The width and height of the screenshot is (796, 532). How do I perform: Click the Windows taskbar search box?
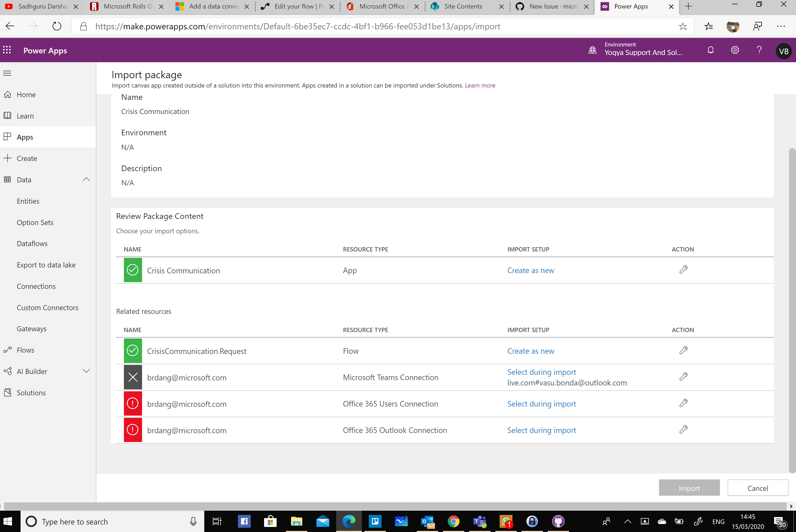pos(113,521)
